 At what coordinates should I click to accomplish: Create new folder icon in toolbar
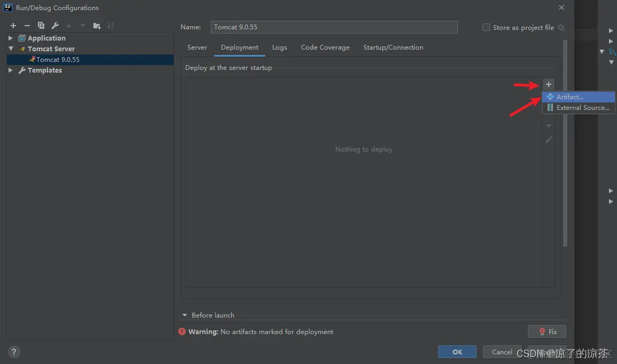97,26
